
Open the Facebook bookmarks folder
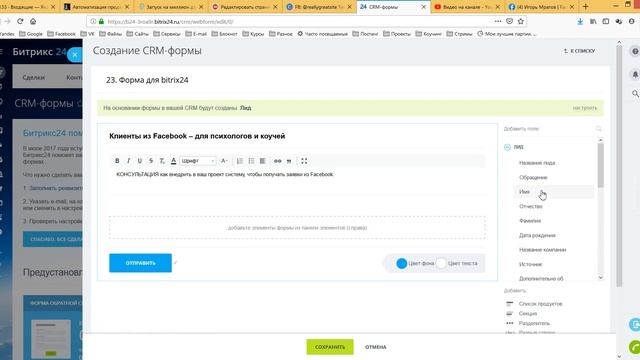[x=62, y=34]
